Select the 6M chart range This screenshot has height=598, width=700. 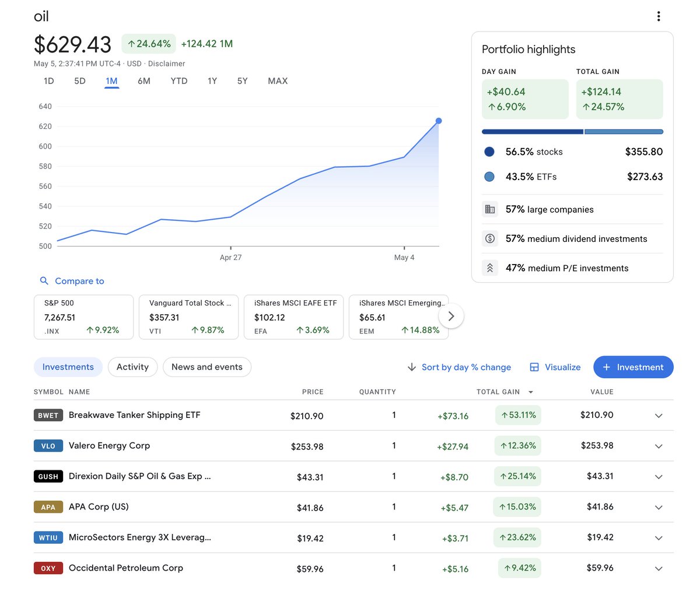coord(144,81)
